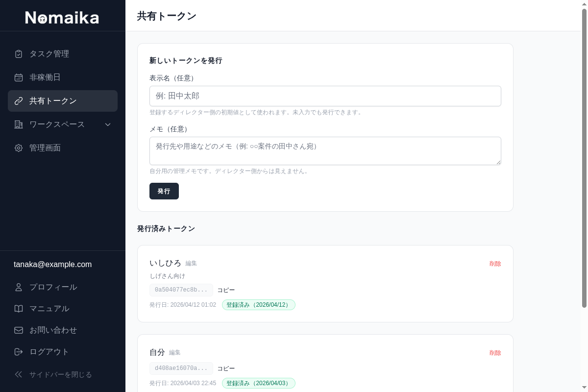Click token code d408ae16070a...
588x392 pixels.
[x=181, y=368]
